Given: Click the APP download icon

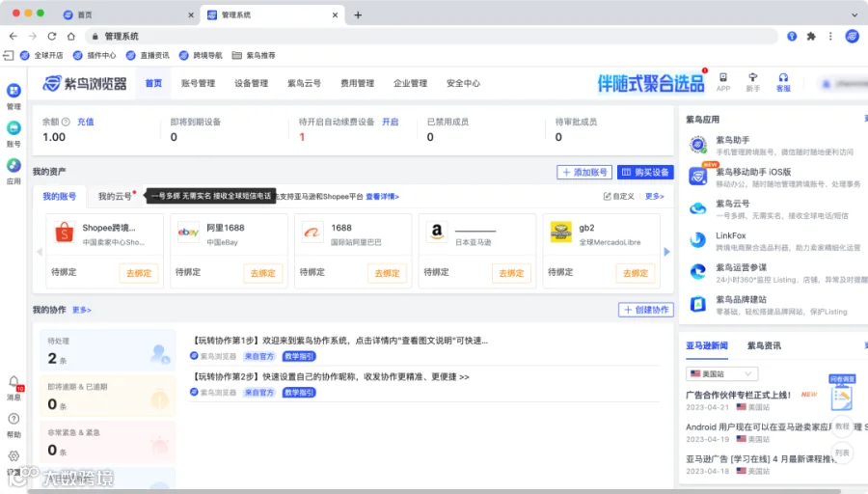Looking at the screenshot, I should click(x=723, y=78).
